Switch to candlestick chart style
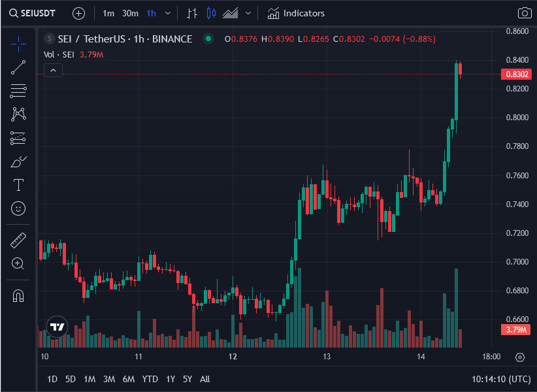 pyautogui.click(x=211, y=13)
